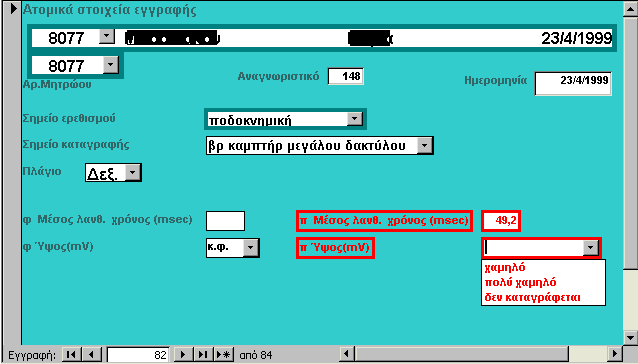Go to previous record arrow button
Image resolution: width=638 pixels, height=364 pixels.
(x=92, y=355)
